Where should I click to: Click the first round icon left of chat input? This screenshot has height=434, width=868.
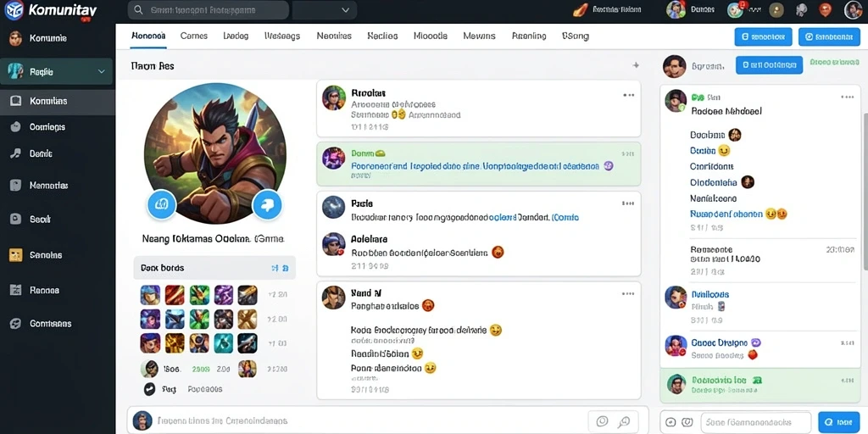670,422
